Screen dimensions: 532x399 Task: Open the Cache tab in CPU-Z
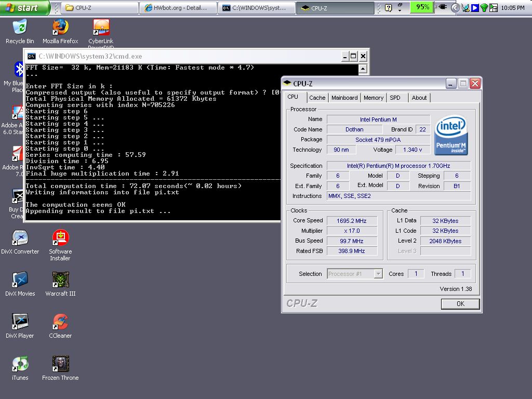pyautogui.click(x=317, y=98)
